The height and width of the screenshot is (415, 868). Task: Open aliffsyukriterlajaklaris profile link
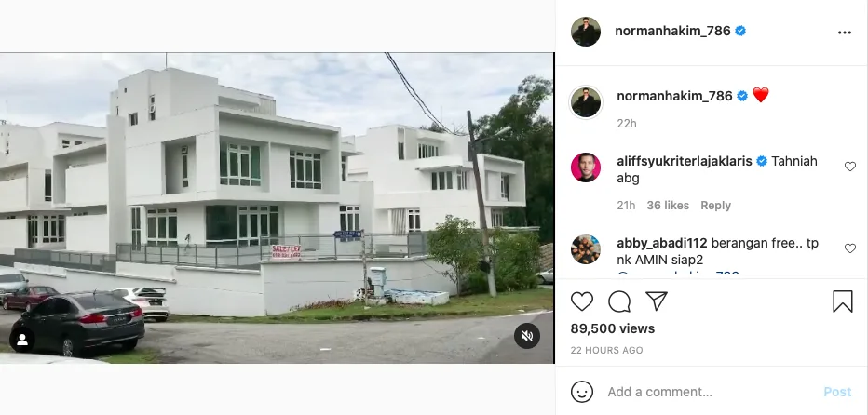(x=685, y=161)
